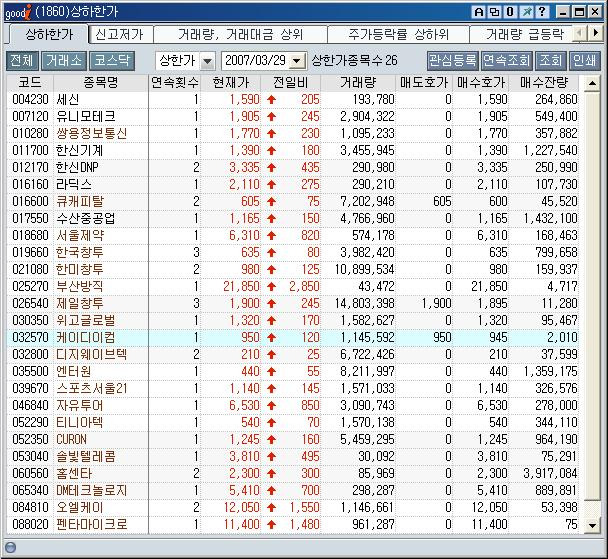Select the 한국창투 stock name
This screenshot has width=608, height=559.
point(79,253)
